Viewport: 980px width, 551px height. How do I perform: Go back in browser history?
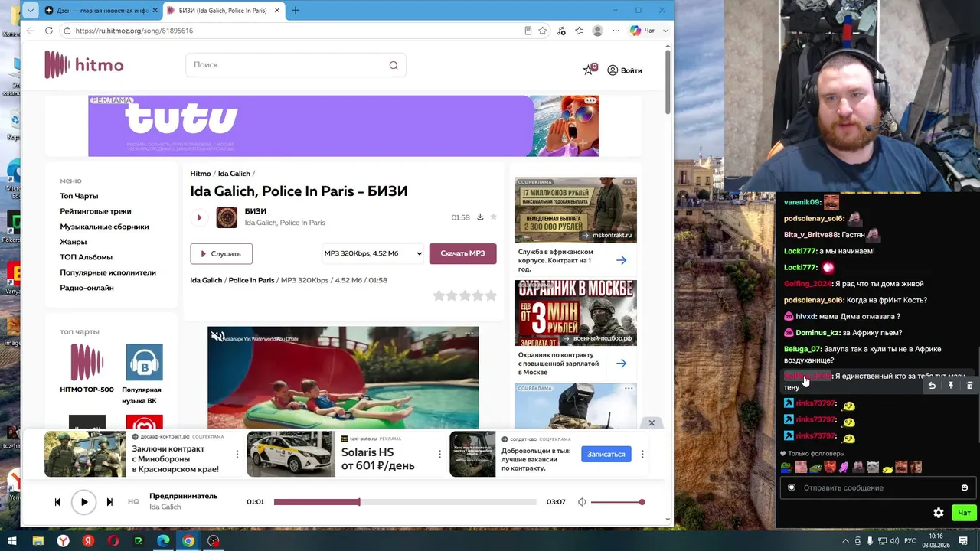click(30, 31)
